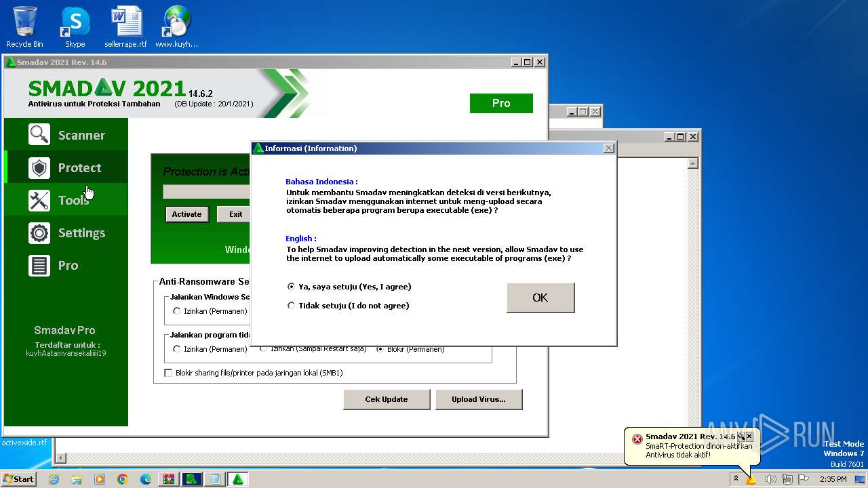Select the Protect shield icon in sidebar

(39, 167)
